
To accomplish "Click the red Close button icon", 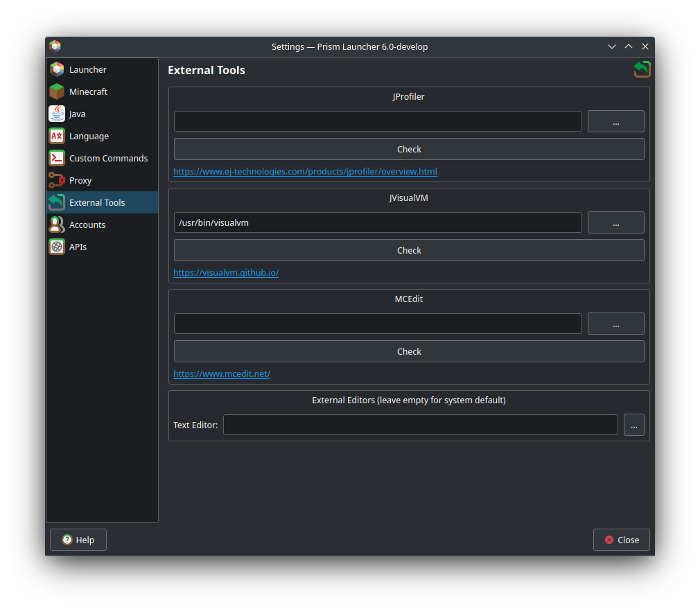I will tap(609, 540).
